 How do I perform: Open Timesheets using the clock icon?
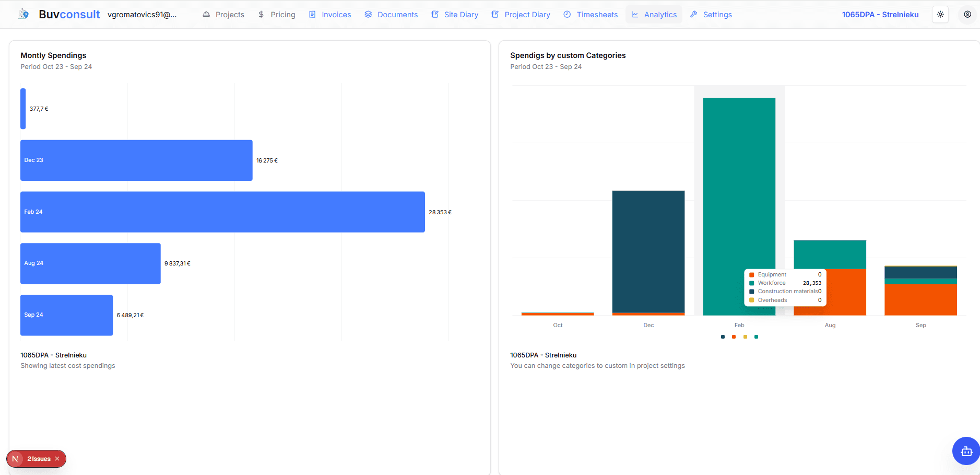(566, 14)
